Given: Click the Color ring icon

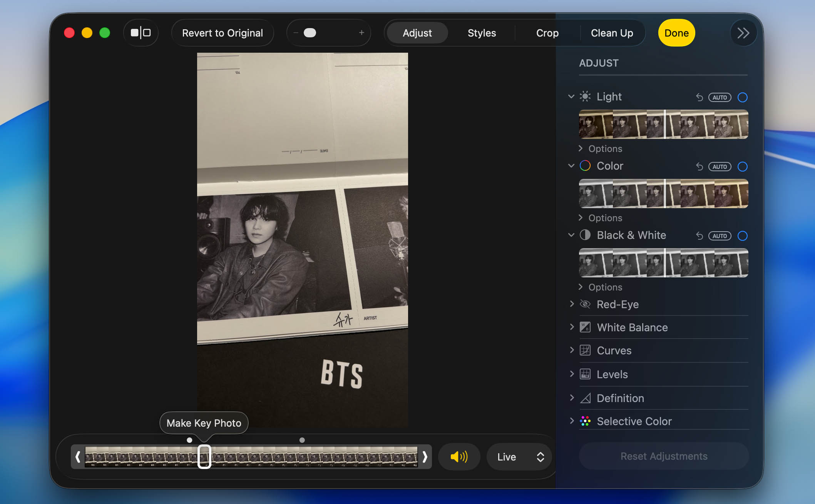Looking at the screenshot, I should 585,166.
